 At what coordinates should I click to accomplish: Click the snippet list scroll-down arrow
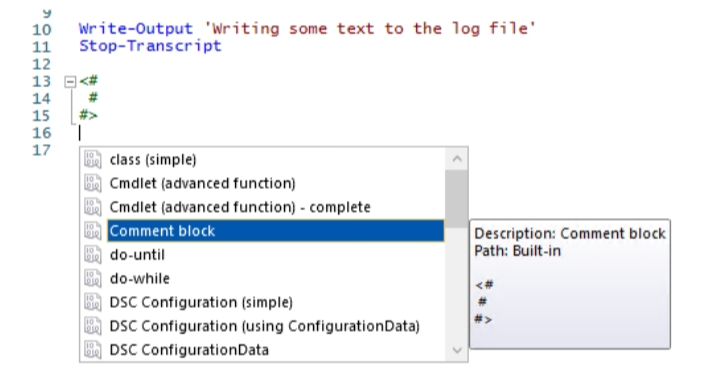tap(457, 350)
